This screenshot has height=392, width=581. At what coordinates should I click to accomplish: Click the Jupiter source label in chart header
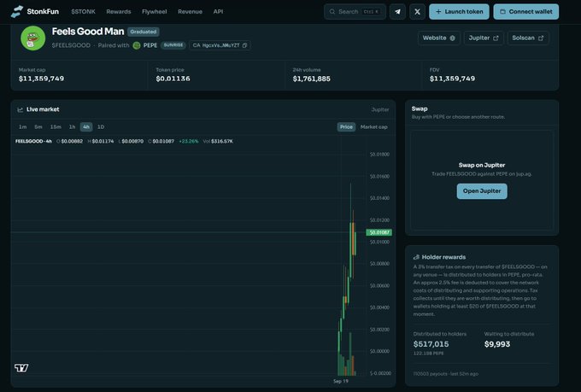380,109
